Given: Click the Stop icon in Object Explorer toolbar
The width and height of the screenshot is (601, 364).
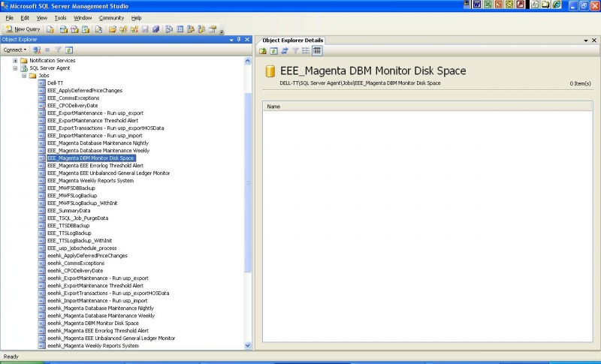Looking at the screenshot, I should (47, 50).
